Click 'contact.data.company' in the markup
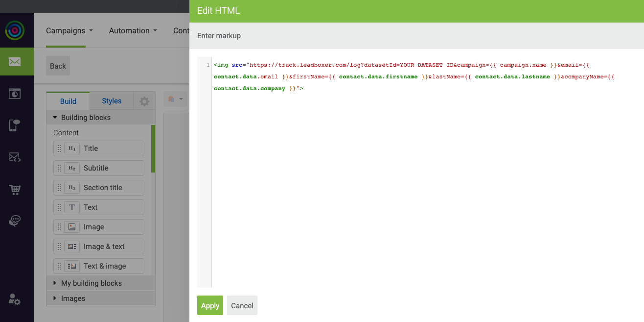This screenshot has height=322, width=644. pyautogui.click(x=250, y=89)
